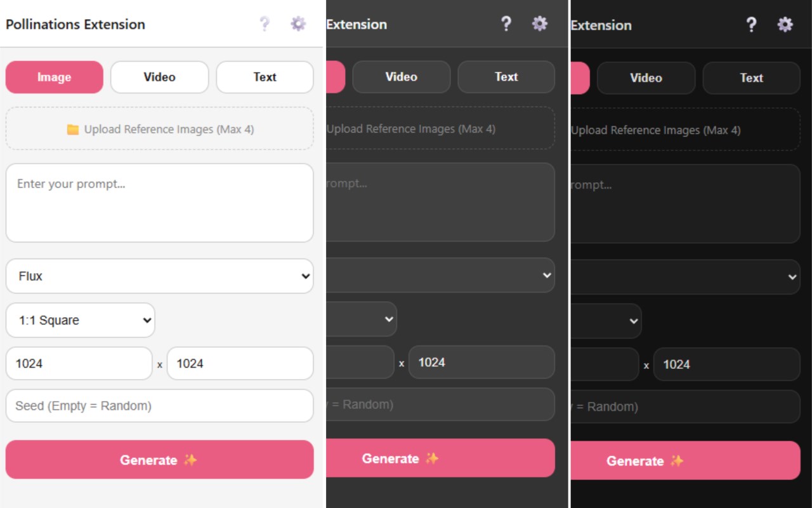Expand aspect ratio dropdown in rightmost black panel
The image size is (812, 508).
pos(606,321)
